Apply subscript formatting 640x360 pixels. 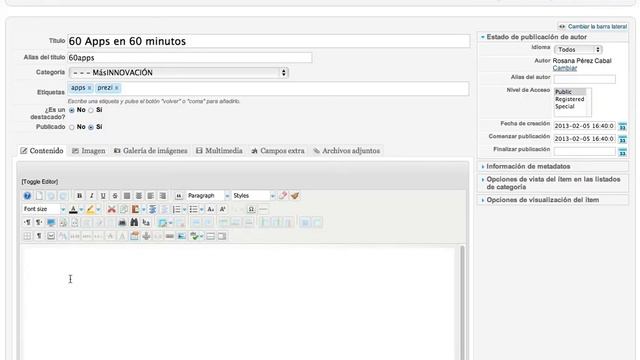coord(211,209)
